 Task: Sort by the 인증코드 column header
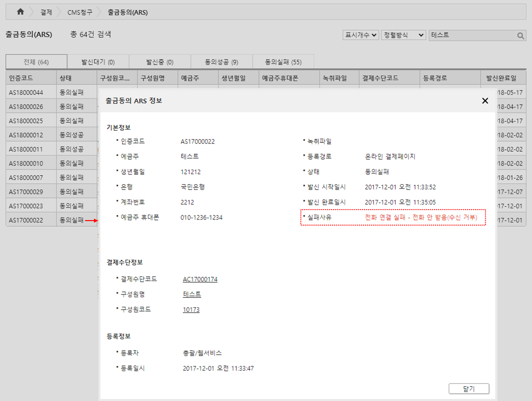pyautogui.click(x=31, y=78)
